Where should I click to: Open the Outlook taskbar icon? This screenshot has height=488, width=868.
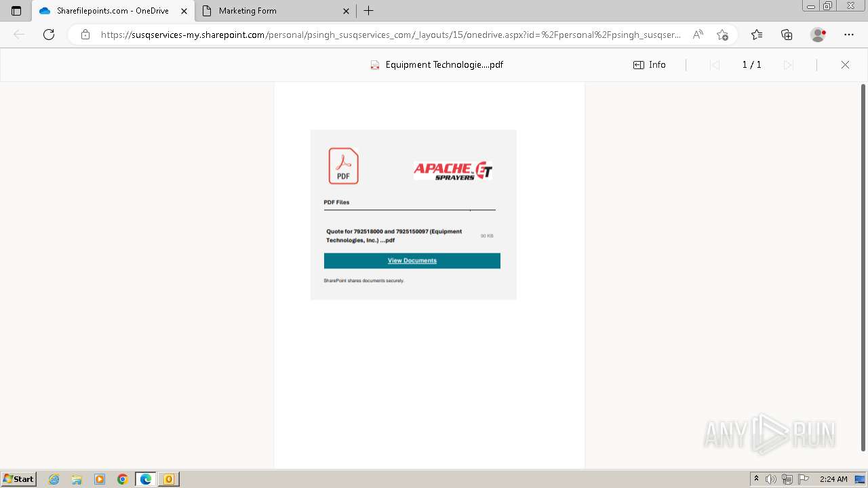click(x=169, y=479)
